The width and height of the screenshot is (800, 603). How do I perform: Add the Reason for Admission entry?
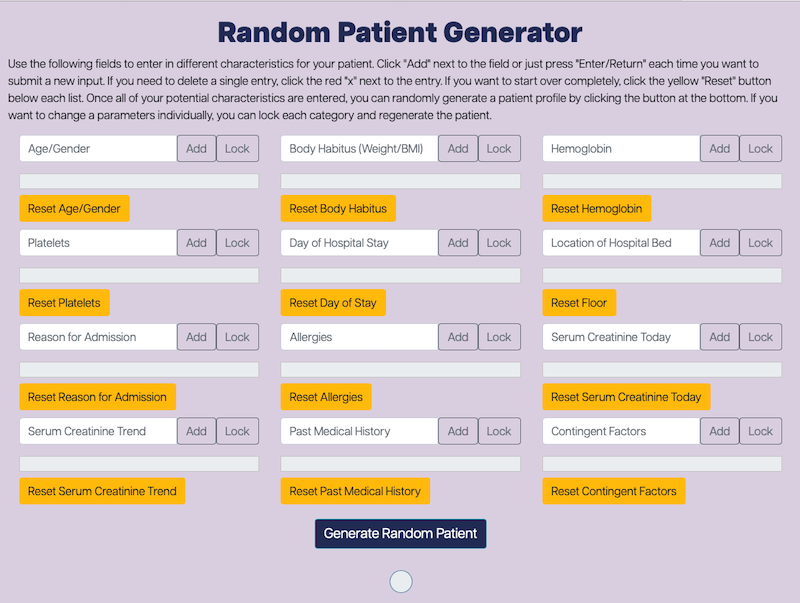point(196,337)
